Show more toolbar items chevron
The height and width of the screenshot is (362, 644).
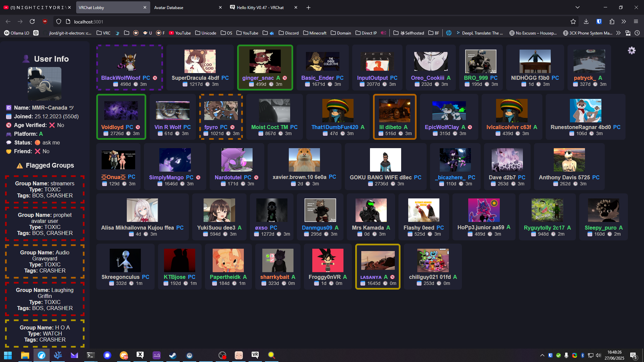[x=624, y=21]
